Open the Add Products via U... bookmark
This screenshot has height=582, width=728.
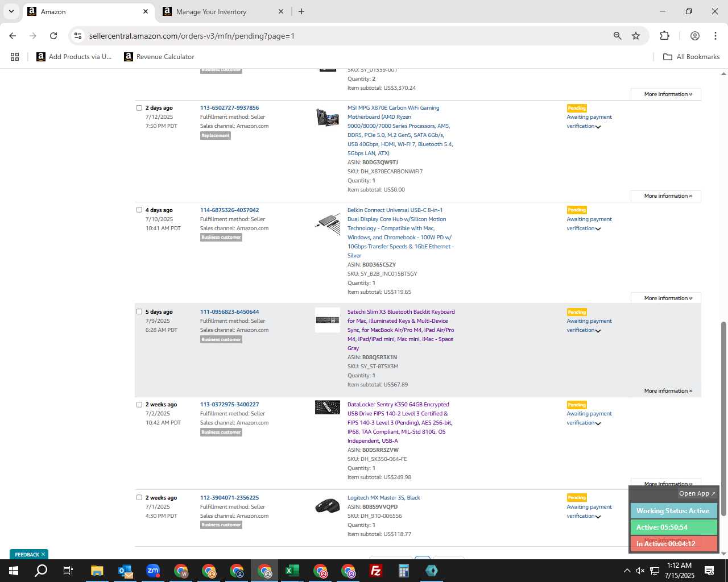point(74,57)
